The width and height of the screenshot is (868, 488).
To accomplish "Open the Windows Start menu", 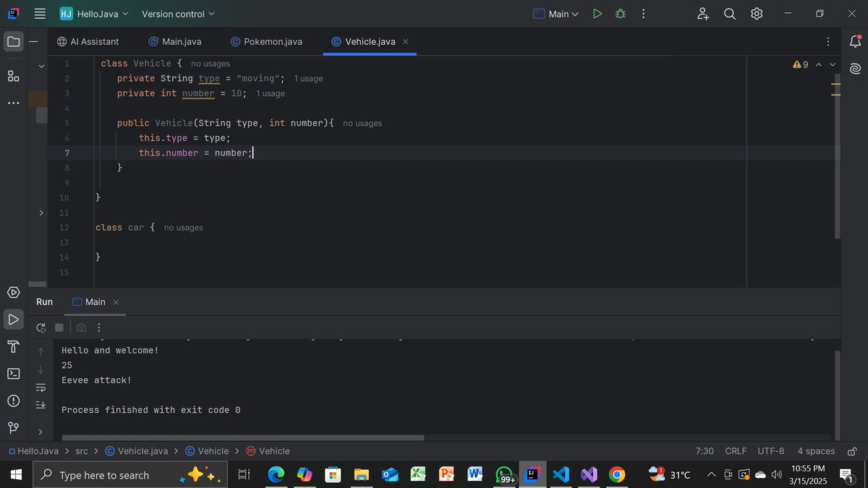I will pyautogui.click(x=16, y=475).
